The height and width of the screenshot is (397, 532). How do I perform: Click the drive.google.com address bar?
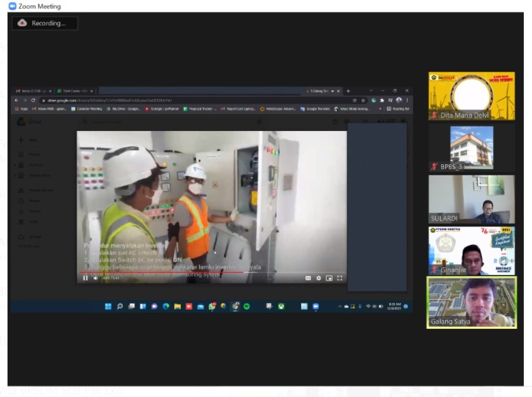[x=197, y=100]
